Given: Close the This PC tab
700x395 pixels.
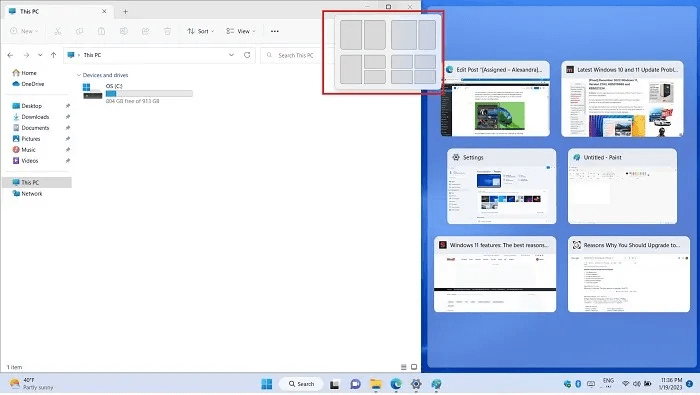Looking at the screenshot, I should coord(104,11).
